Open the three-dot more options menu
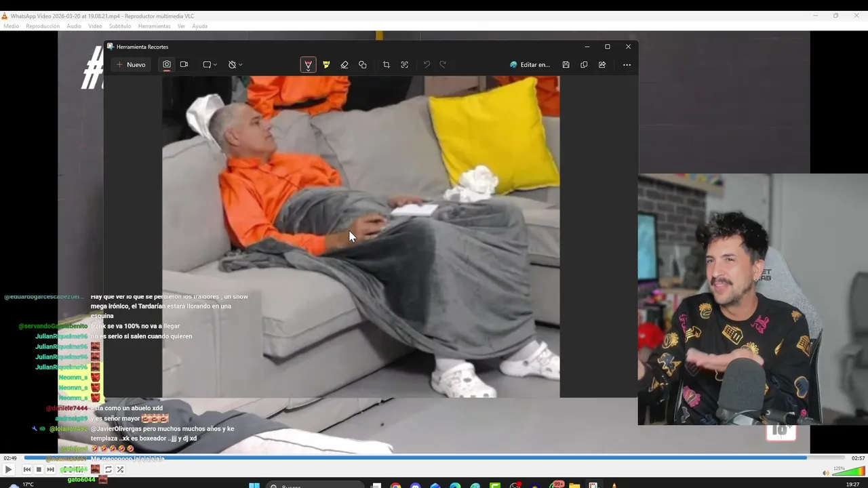The width and height of the screenshot is (868, 488). (627, 64)
